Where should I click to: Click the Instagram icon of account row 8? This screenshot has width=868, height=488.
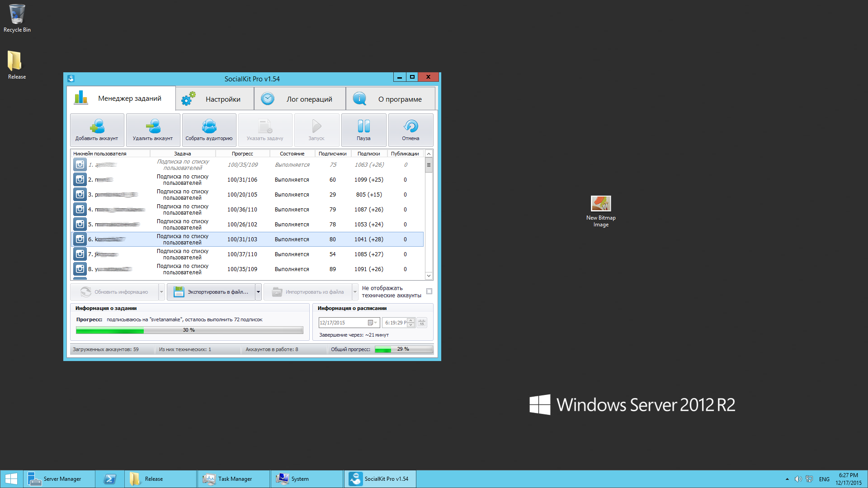(x=80, y=269)
